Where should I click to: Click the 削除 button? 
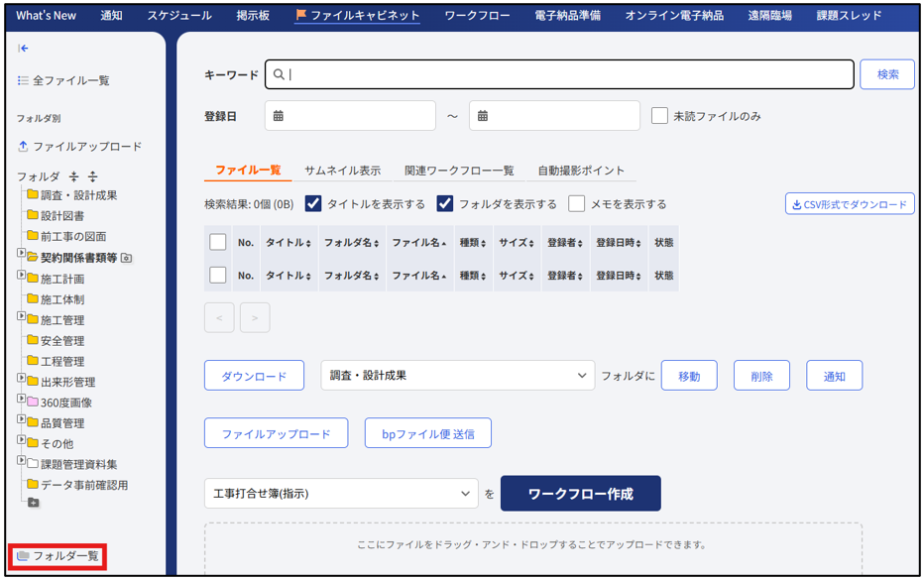761,375
